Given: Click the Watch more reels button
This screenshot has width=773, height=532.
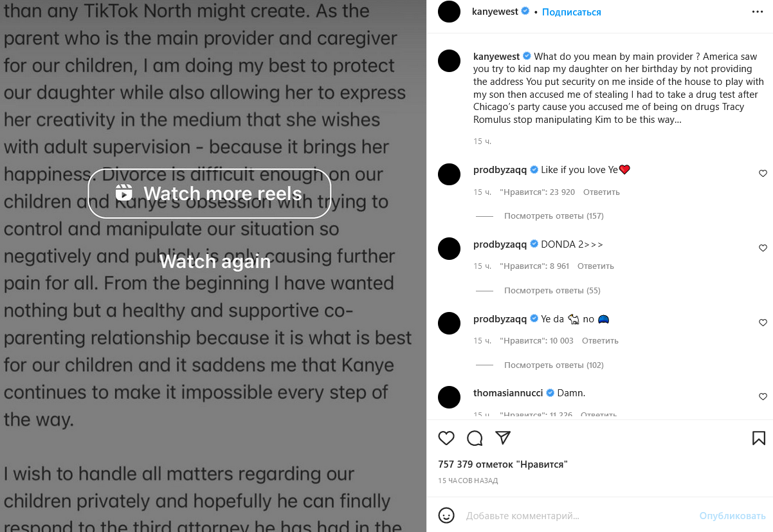Looking at the screenshot, I should click(210, 194).
